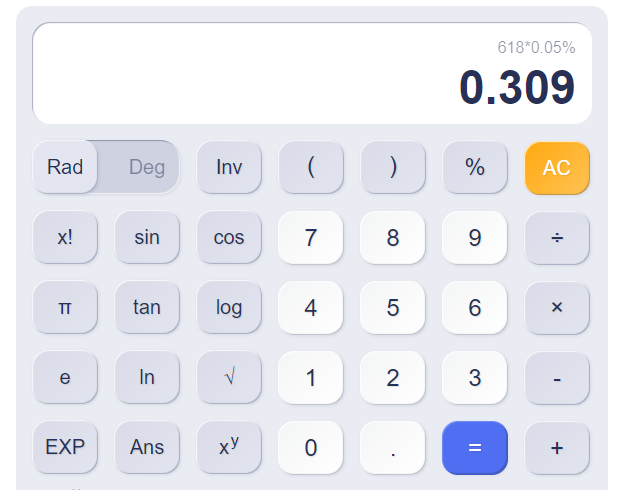Switch angle mode to Rad
621x490 pixels.
[x=65, y=167]
